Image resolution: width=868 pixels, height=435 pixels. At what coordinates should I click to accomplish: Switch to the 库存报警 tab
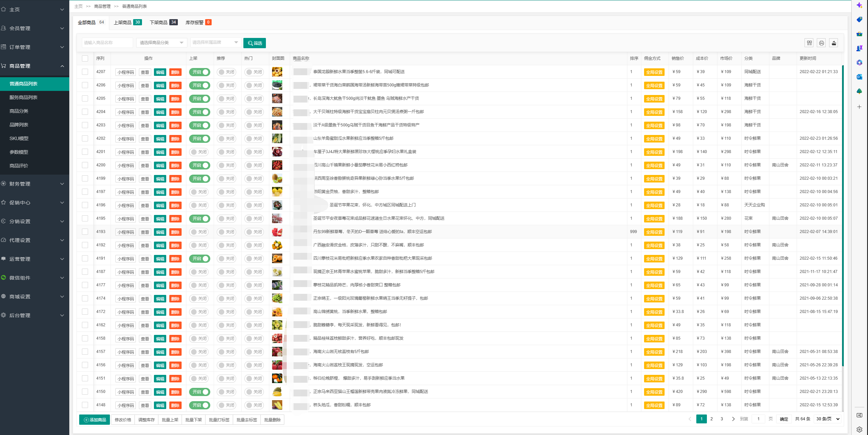(198, 22)
